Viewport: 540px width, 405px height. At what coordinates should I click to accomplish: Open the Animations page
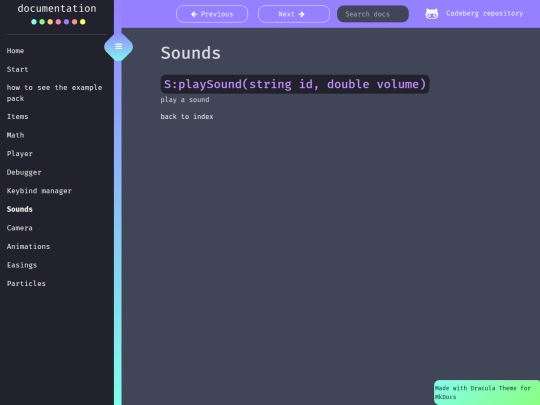[x=29, y=246]
